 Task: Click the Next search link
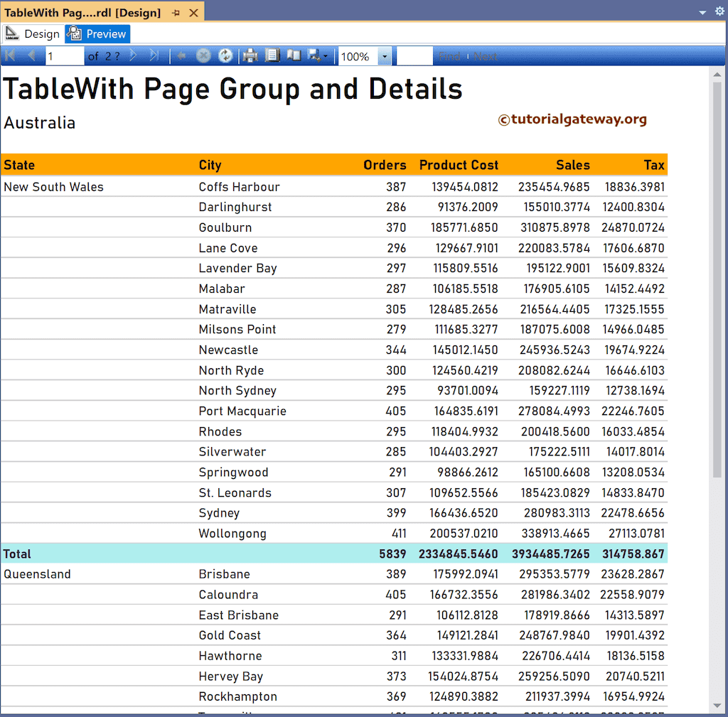pyautogui.click(x=486, y=55)
